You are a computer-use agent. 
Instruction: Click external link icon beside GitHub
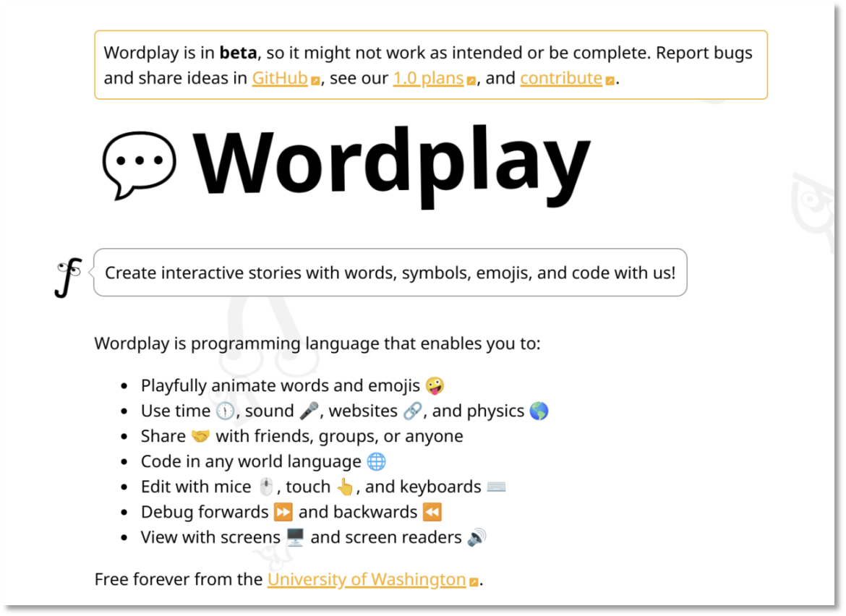316,81
